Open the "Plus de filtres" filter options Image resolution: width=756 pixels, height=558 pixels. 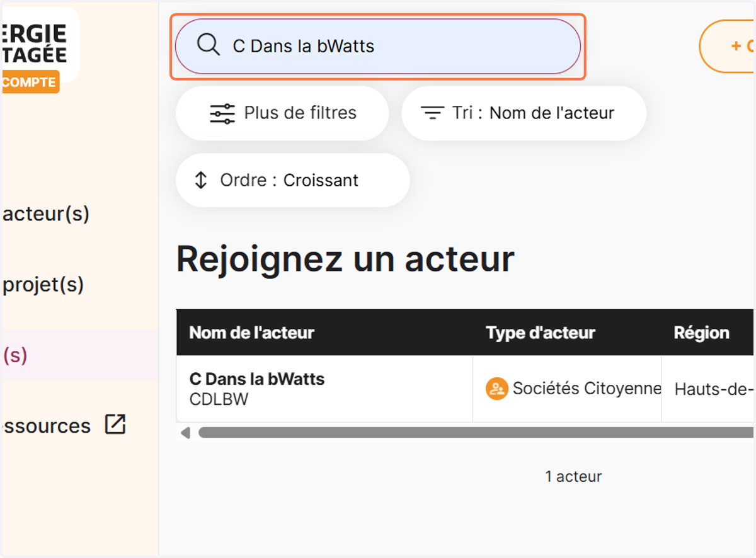coord(282,113)
